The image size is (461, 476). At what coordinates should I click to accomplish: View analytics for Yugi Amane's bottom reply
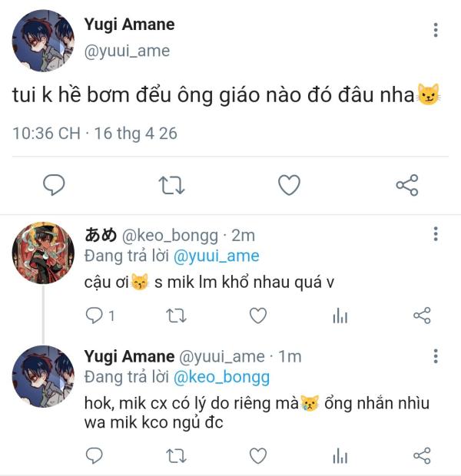[x=340, y=456]
